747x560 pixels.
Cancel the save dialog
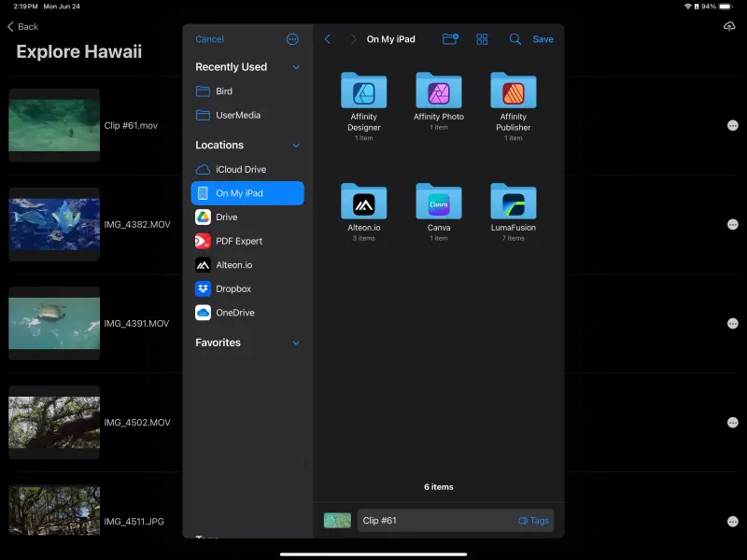209,39
